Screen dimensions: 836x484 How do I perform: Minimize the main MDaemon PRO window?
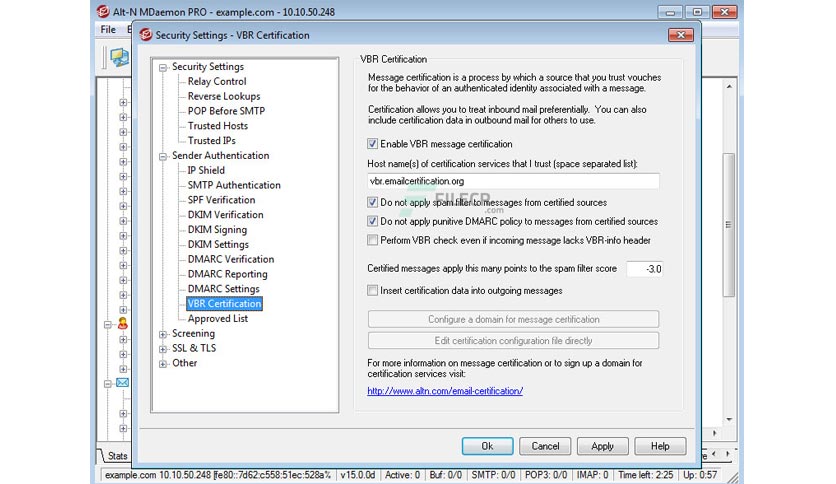[670, 11]
